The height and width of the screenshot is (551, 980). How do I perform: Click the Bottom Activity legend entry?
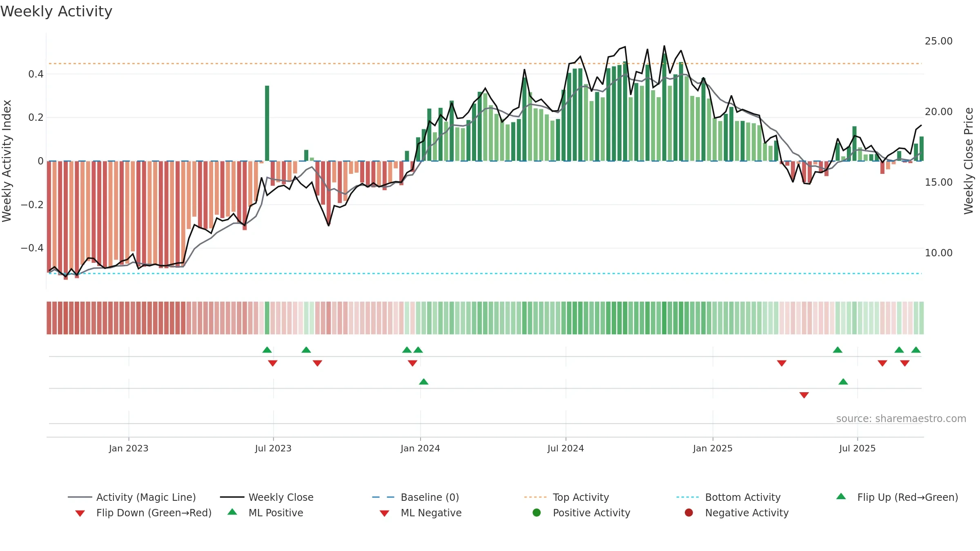click(x=728, y=497)
